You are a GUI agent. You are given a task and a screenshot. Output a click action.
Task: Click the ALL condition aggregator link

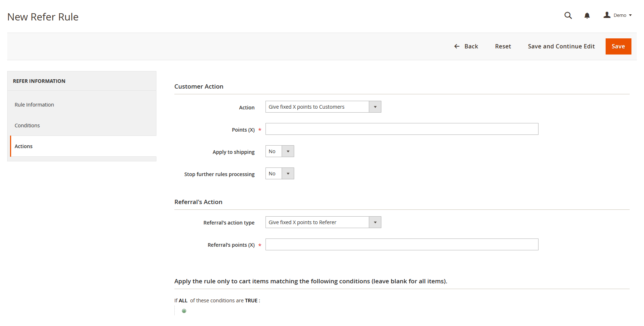pos(183,301)
